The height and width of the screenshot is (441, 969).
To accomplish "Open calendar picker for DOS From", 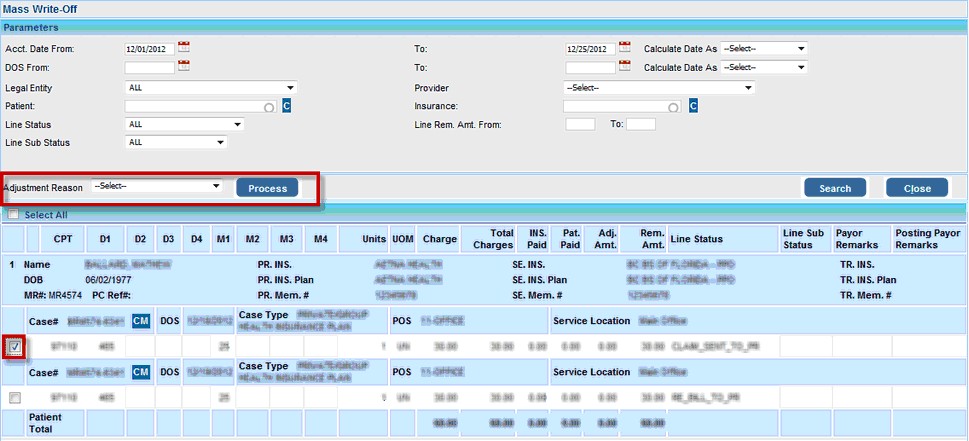I will point(183,67).
